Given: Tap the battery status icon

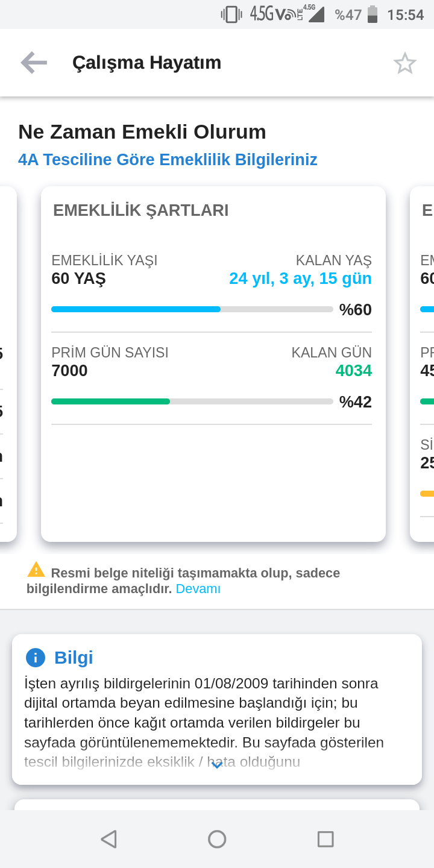Looking at the screenshot, I should [x=373, y=14].
